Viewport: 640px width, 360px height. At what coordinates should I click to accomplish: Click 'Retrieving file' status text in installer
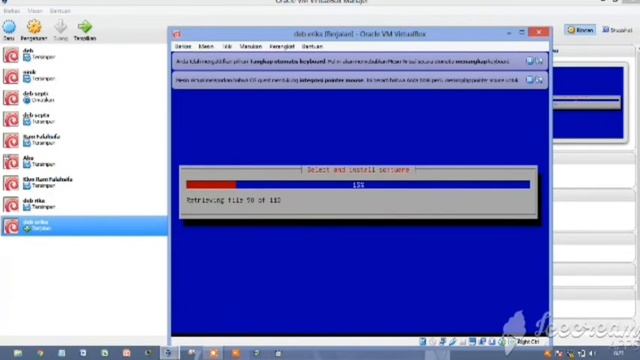[x=233, y=200]
